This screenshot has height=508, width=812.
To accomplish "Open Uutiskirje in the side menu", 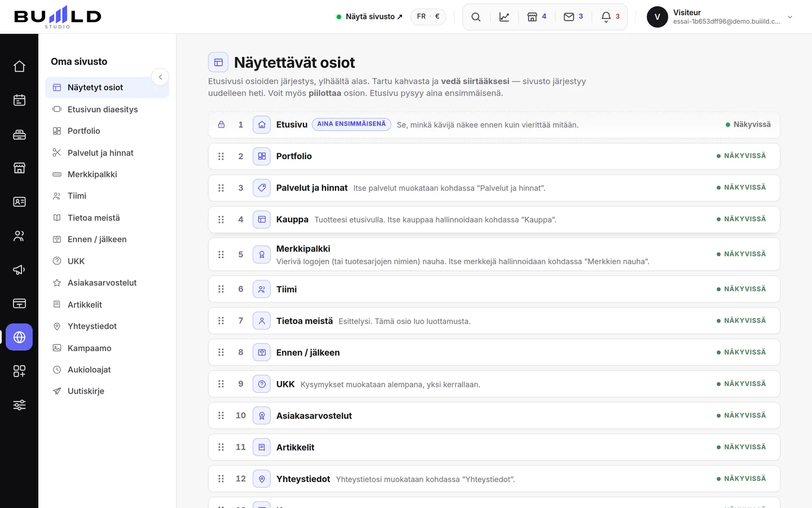I will [107, 391].
